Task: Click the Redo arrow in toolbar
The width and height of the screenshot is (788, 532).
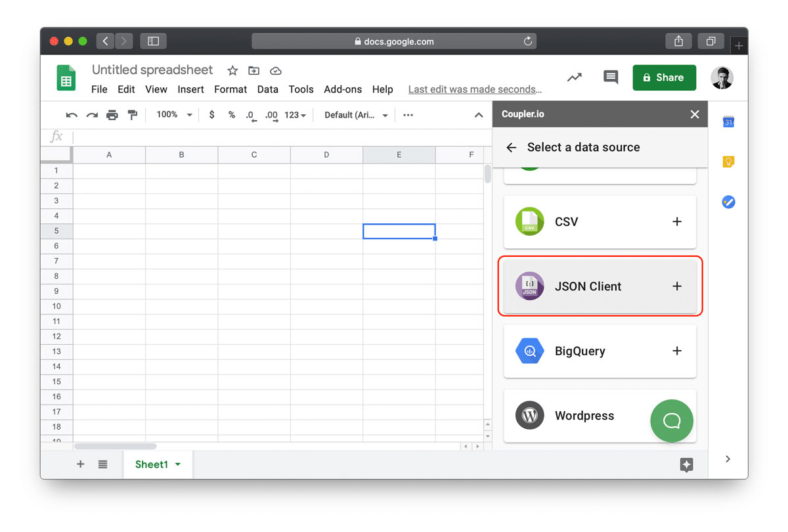Action: 92,115
